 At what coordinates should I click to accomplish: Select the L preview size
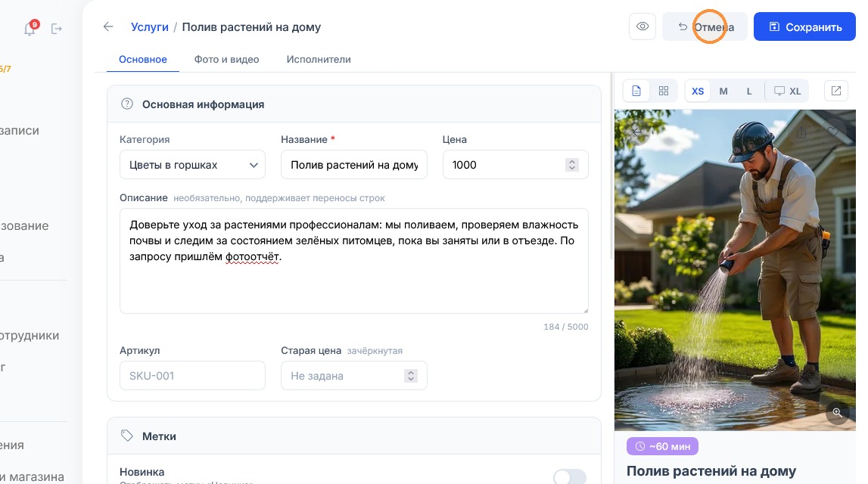(749, 92)
